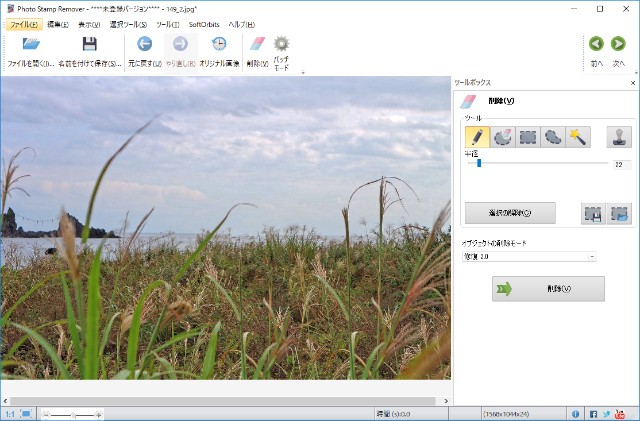The image size is (640, 421).
Task: Click the load selection folder icon
Action: pos(619,213)
